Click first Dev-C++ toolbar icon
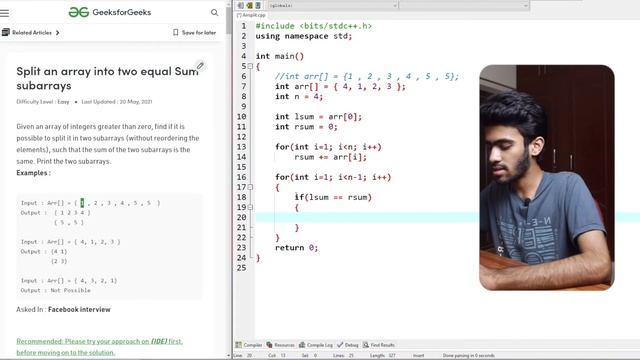 coord(240,5)
